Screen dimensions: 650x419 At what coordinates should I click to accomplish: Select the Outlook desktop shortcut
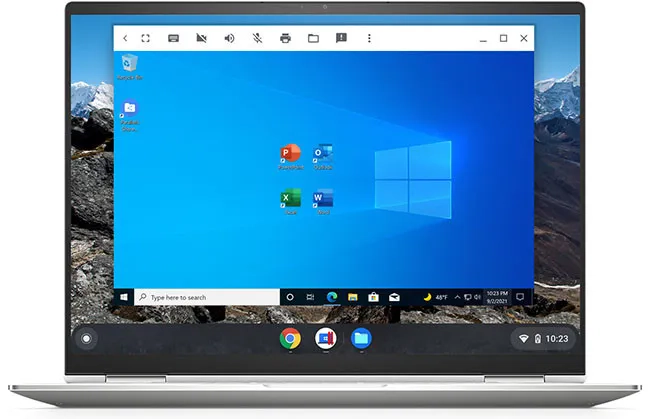click(x=323, y=157)
